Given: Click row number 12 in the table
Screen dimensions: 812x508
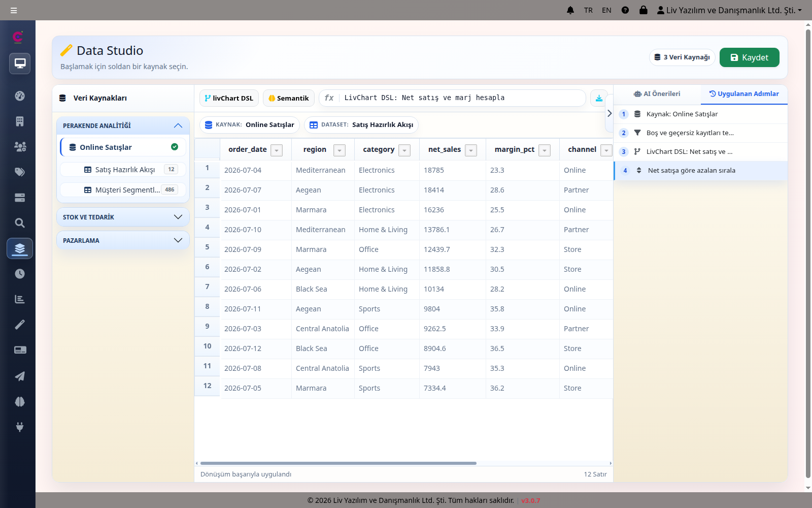Looking at the screenshot, I should [x=207, y=386].
